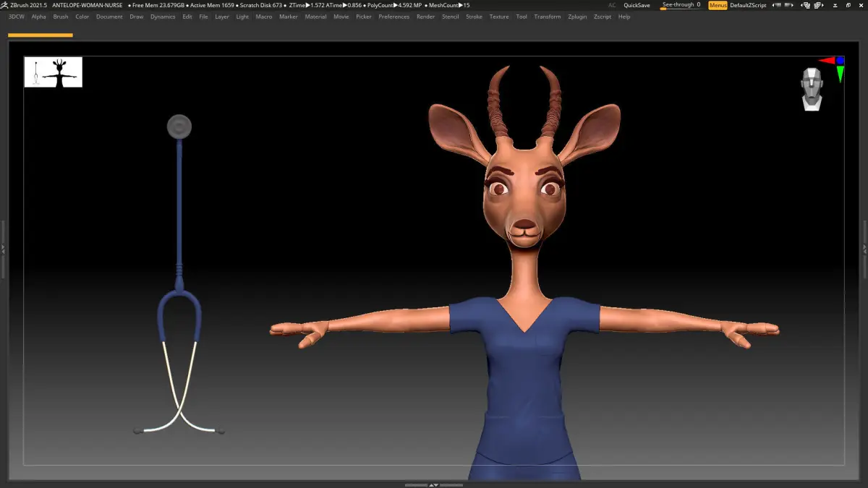This screenshot has width=868, height=488.
Task: Open the Material menu
Action: (x=315, y=17)
